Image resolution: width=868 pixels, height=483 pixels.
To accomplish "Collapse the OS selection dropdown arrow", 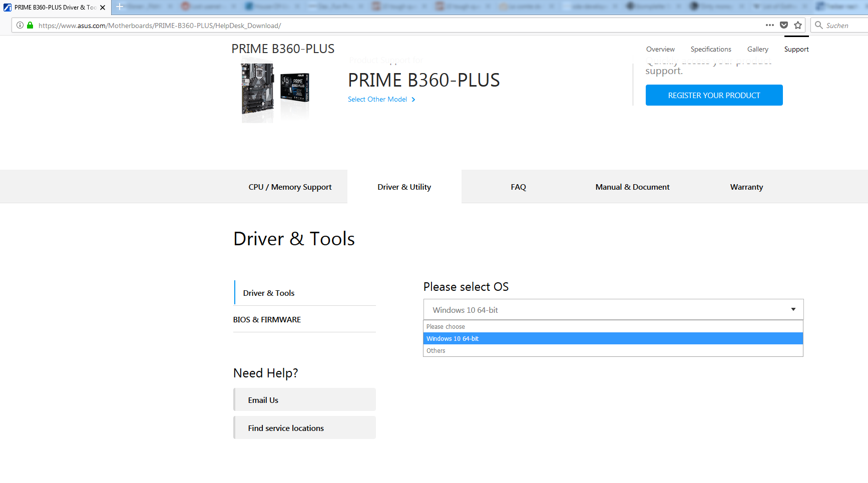I will pyautogui.click(x=793, y=309).
